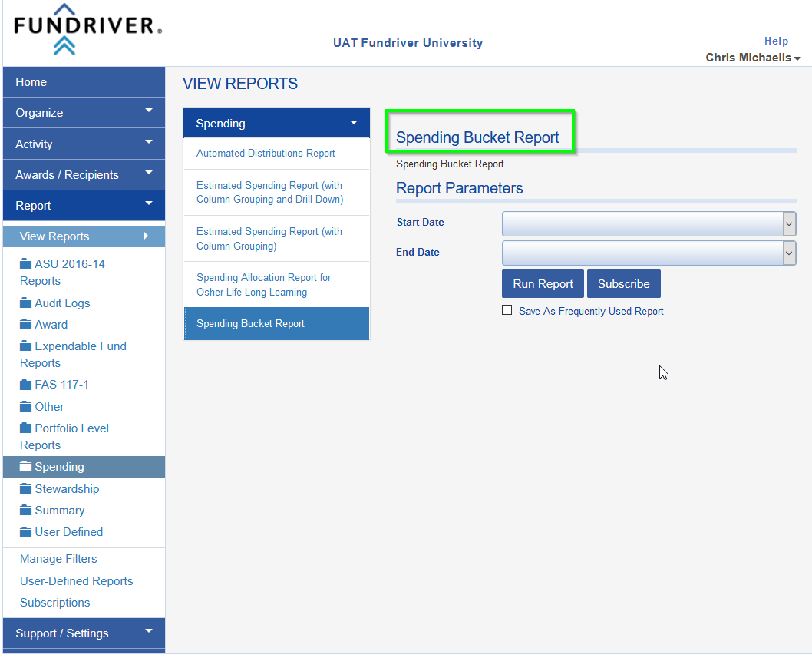Click the Fundriver logo

click(x=87, y=29)
